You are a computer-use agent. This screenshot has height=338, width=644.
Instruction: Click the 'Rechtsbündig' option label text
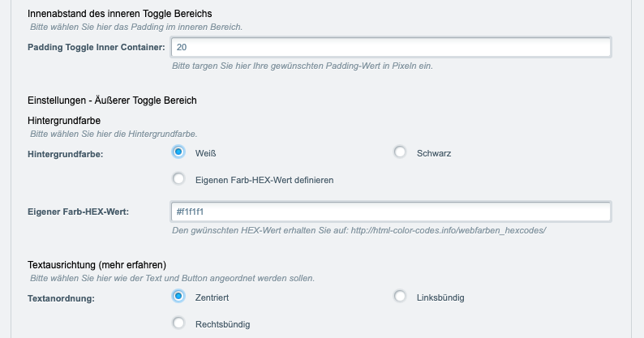222,324
